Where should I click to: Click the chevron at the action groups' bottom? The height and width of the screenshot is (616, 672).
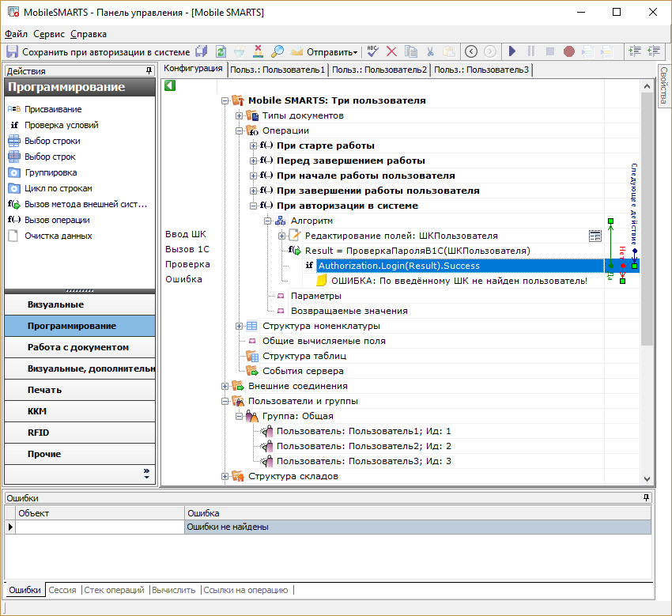point(146,473)
